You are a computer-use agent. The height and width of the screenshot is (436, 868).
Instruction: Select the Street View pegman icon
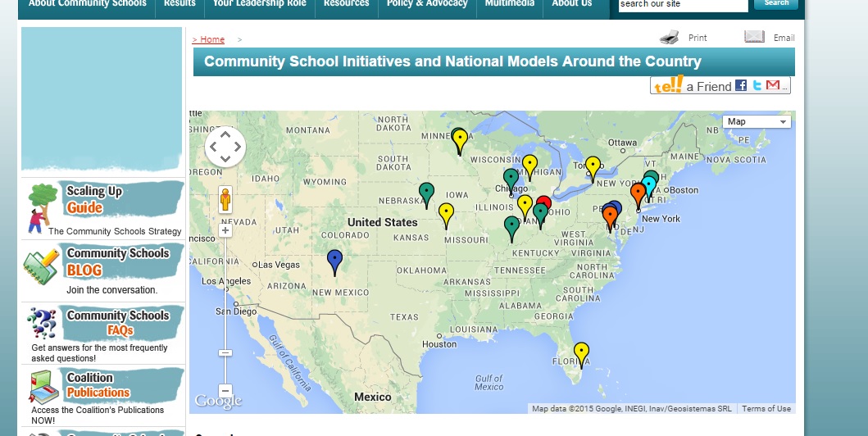225,199
